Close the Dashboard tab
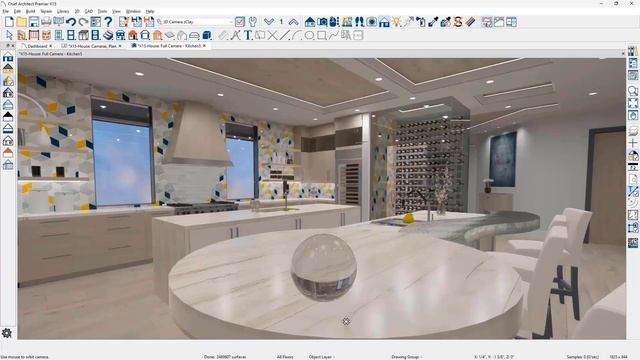This screenshot has width=640, height=360. click(51, 46)
